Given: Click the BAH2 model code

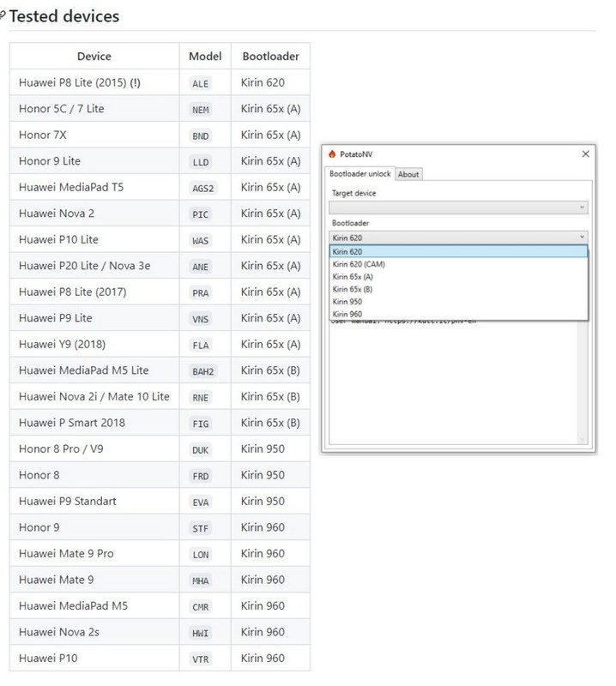Looking at the screenshot, I should coord(203,371).
